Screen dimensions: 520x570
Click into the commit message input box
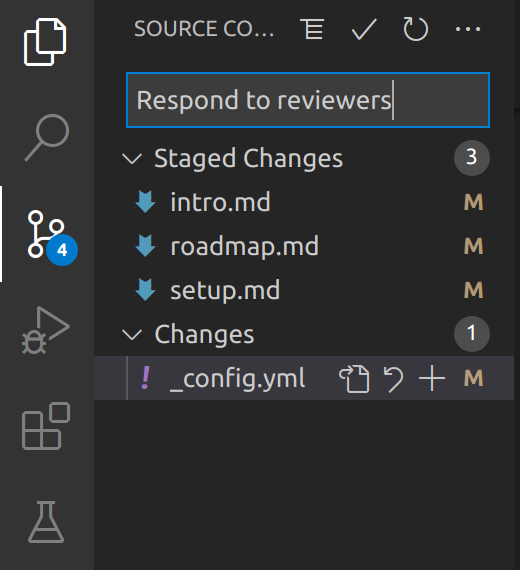pyautogui.click(x=308, y=100)
